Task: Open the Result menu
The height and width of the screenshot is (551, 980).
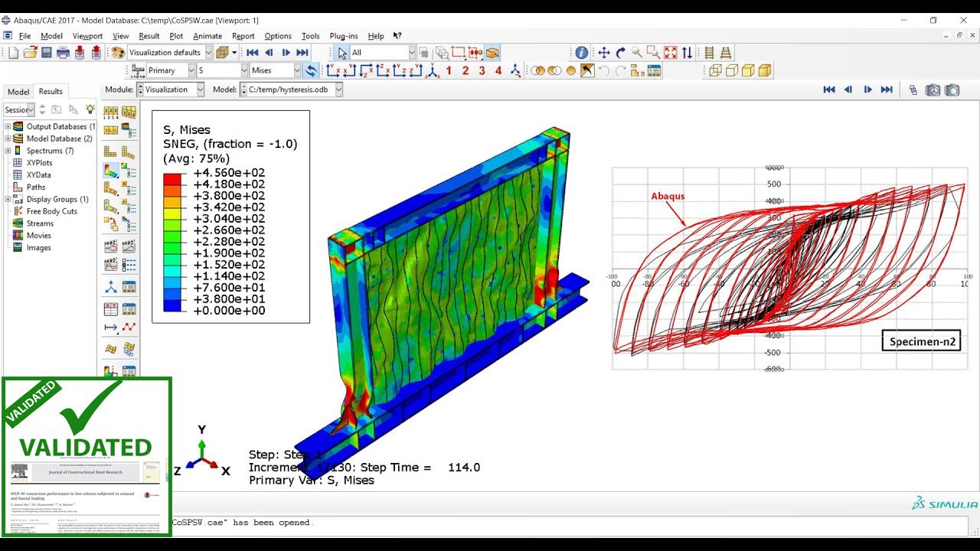Action: (149, 36)
